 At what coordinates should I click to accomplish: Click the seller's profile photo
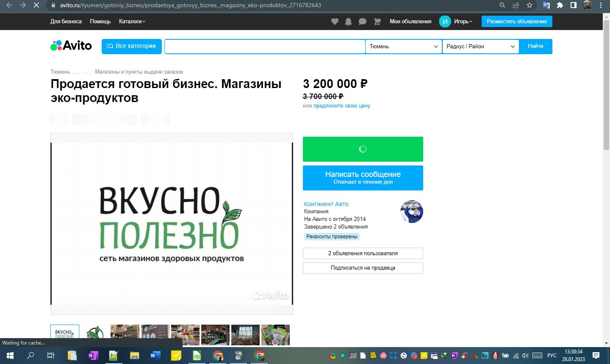[x=412, y=212]
